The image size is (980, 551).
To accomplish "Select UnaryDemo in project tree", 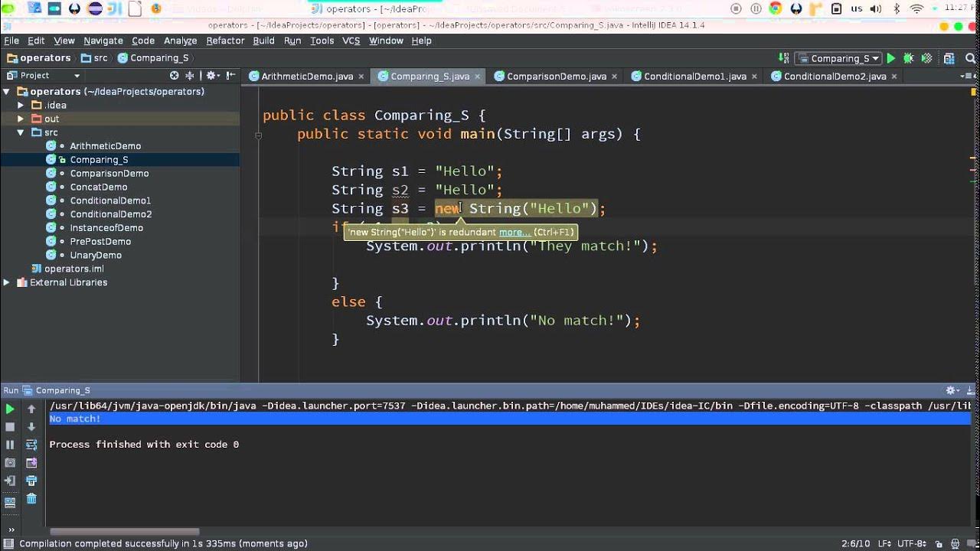I will coord(96,256).
